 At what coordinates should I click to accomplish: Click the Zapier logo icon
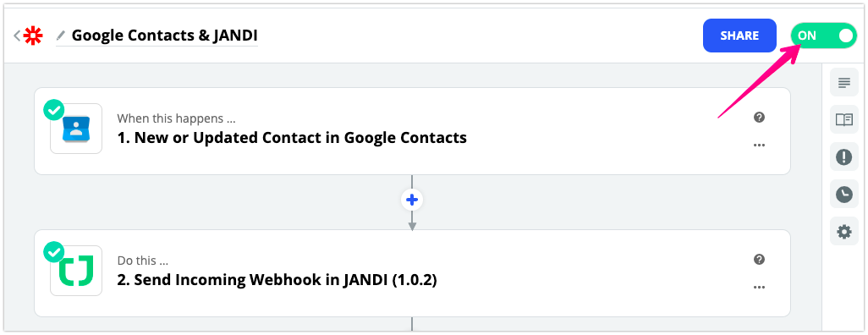point(33,36)
